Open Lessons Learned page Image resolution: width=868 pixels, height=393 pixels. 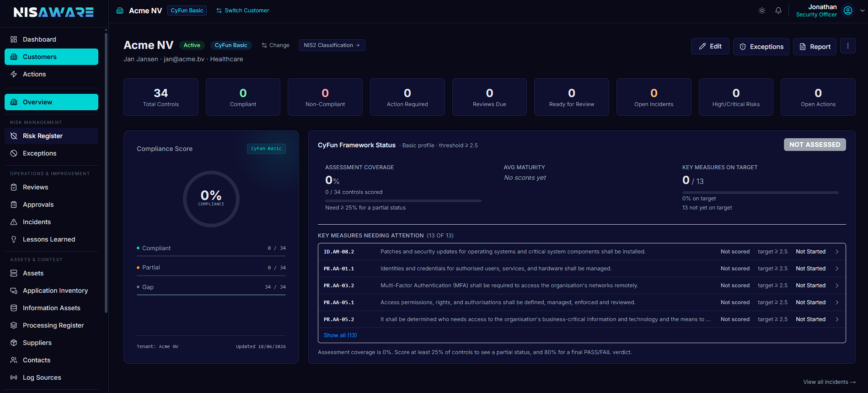51,239
